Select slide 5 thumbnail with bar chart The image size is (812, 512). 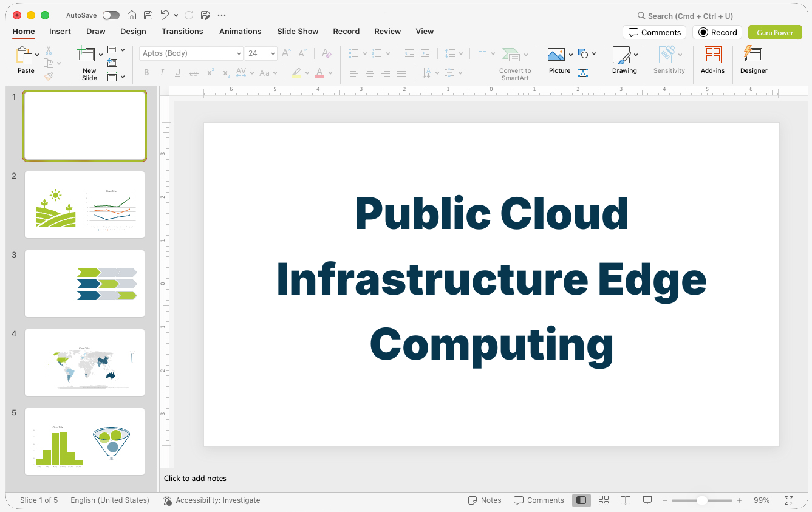pos(85,442)
